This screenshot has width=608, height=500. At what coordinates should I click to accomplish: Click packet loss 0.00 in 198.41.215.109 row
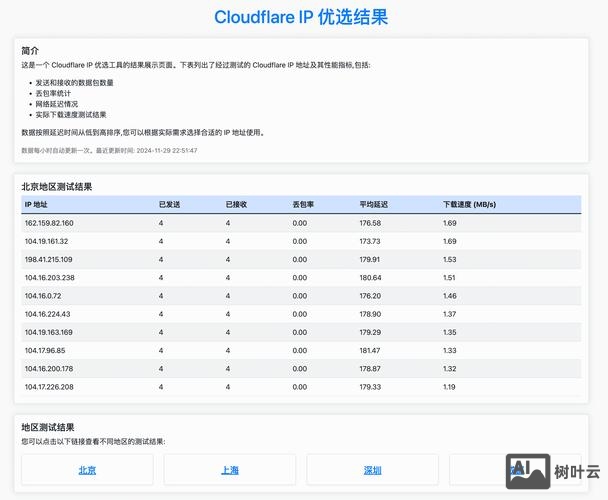coord(300,260)
